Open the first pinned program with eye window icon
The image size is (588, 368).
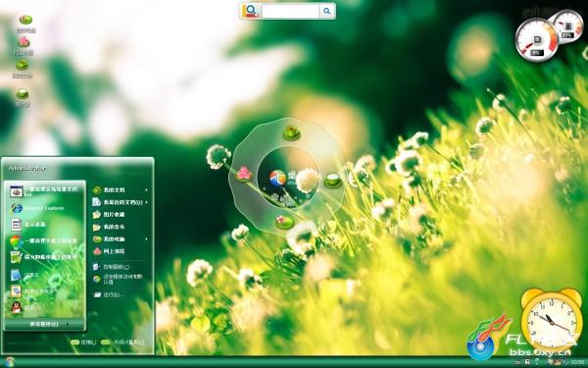[45, 191]
